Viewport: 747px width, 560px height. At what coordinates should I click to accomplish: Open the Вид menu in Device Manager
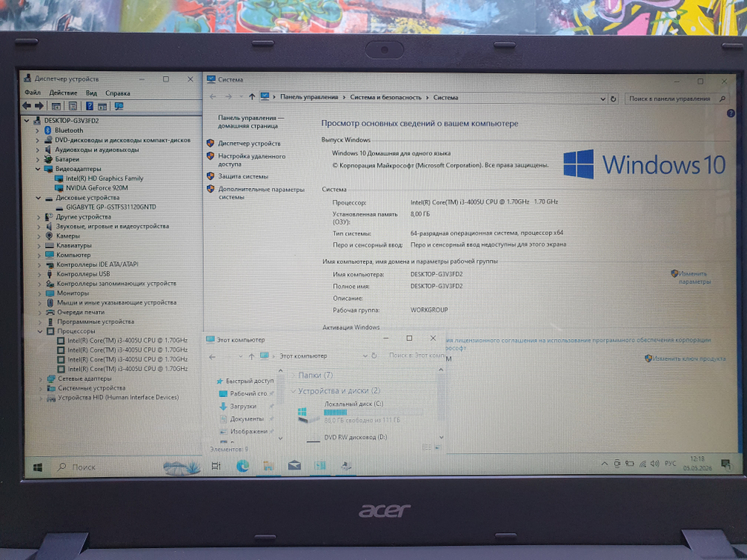tap(91, 93)
